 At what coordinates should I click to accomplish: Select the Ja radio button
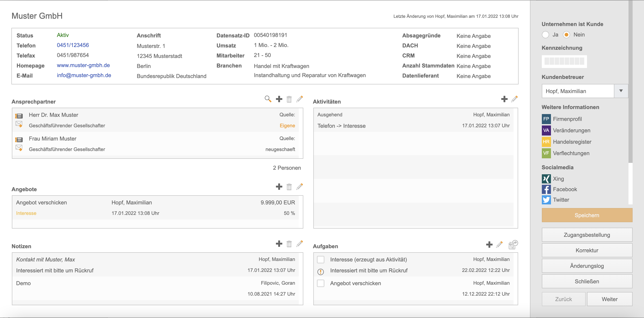point(545,35)
